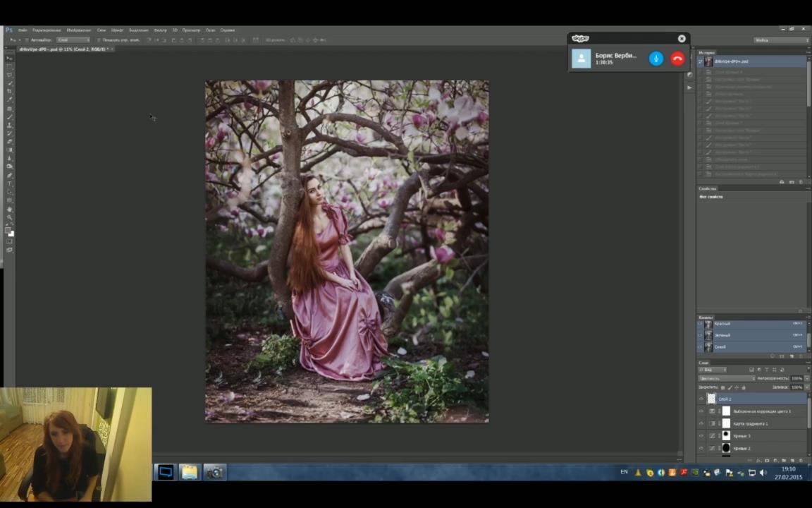Select the History Brush tool

(9, 133)
